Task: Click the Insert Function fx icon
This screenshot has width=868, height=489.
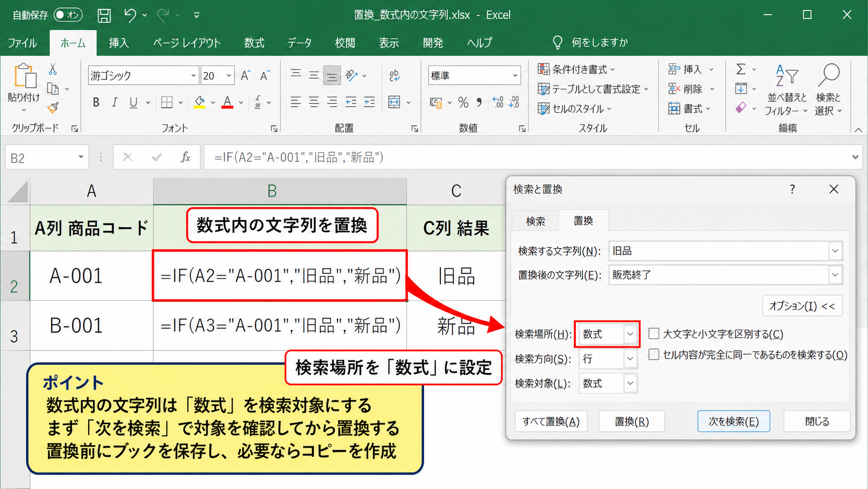Action: [185, 157]
